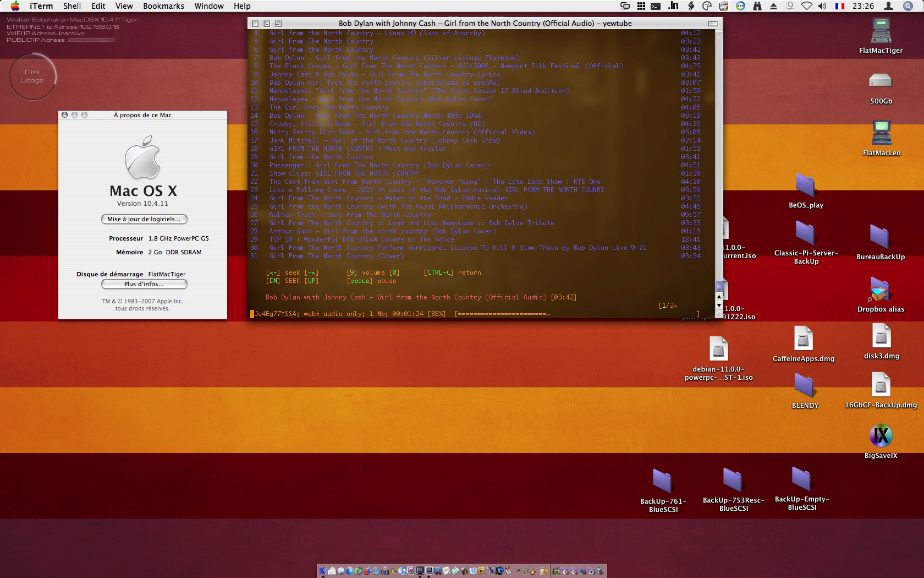Click the Wi-Fi status icon
This screenshot has width=924, height=578.
pyautogui.click(x=806, y=6)
